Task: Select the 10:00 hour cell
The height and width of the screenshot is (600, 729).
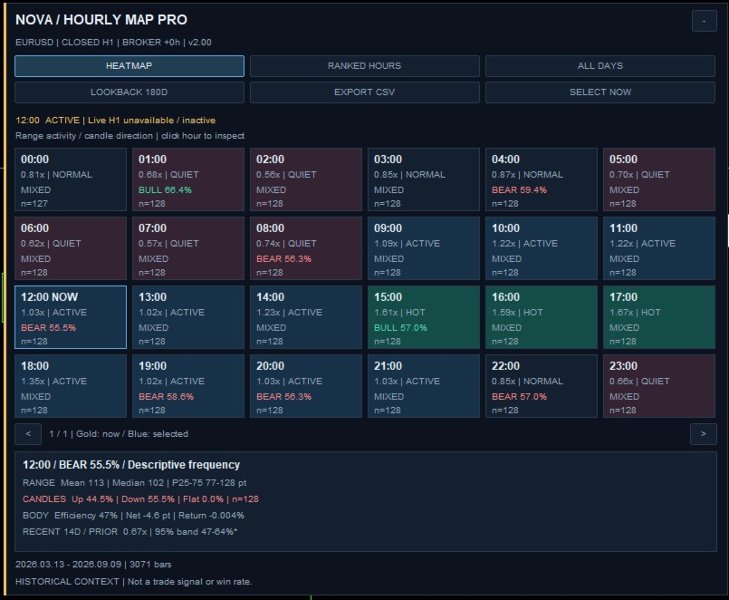Action: [x=542, y=249]
